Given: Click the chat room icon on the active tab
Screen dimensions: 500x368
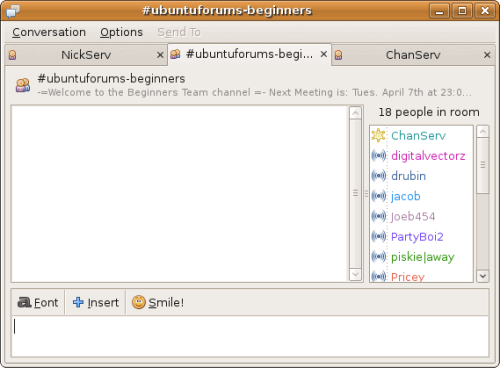Looking at the screenshot, I should tap(175, 54).
